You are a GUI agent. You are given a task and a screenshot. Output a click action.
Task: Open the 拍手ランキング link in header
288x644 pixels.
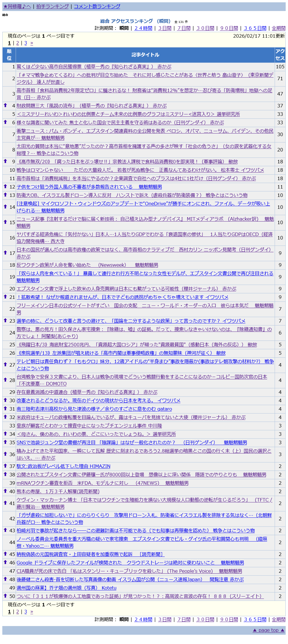52,6
